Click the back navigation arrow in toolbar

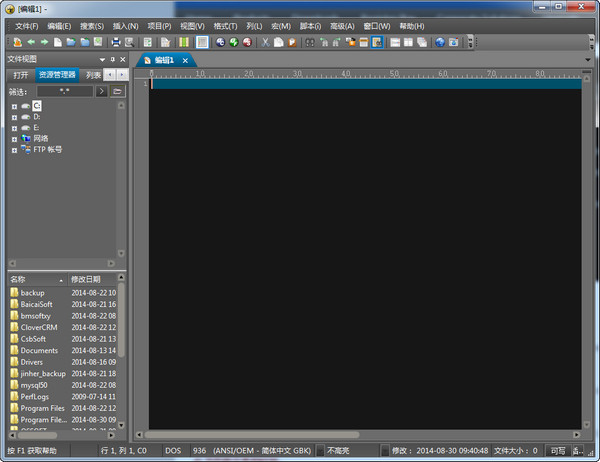pos(31,42)
